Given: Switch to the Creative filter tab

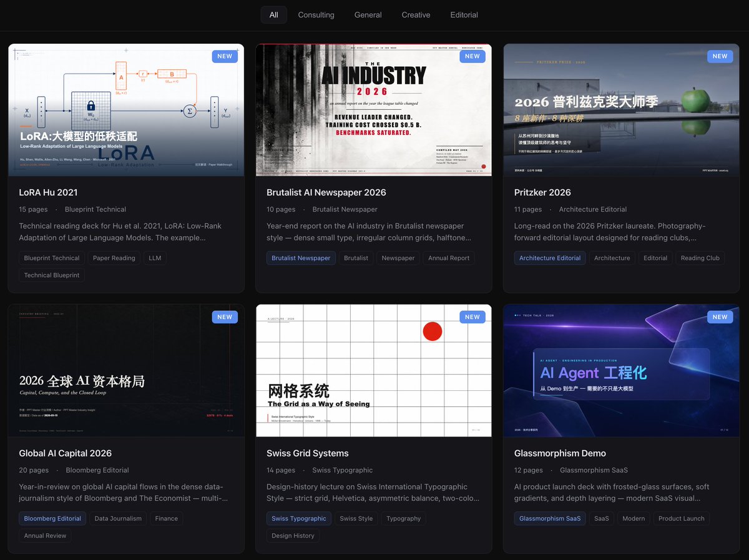Looking at the screenshot, I should [x=416, y=15].
